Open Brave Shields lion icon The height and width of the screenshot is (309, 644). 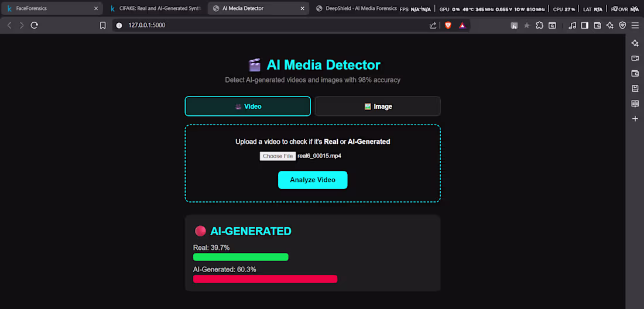(448, 25)
